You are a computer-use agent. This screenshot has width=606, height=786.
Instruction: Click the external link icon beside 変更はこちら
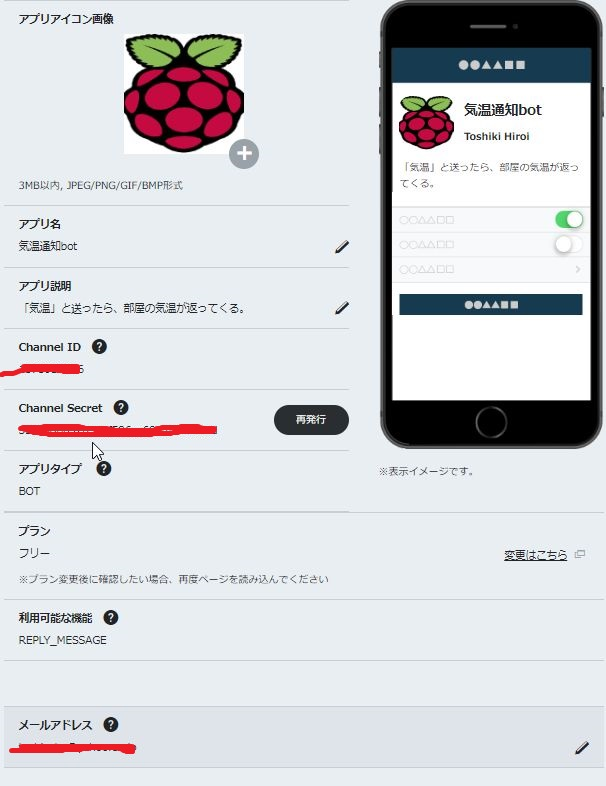[x=580, y=554]
